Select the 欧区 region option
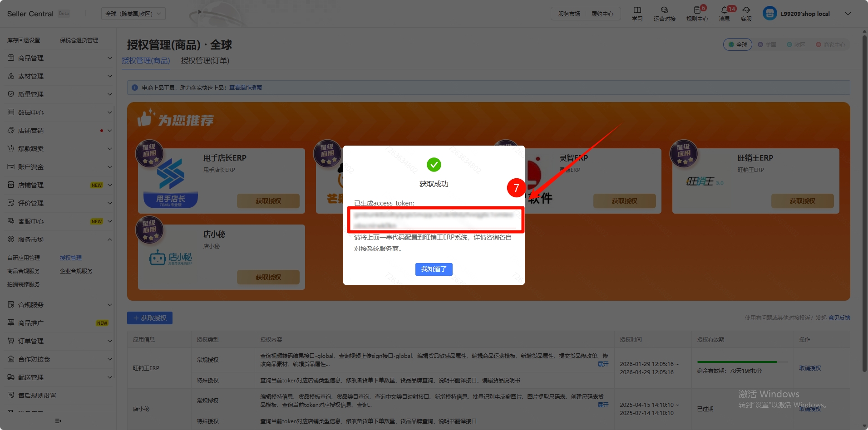 click(796, 44)
